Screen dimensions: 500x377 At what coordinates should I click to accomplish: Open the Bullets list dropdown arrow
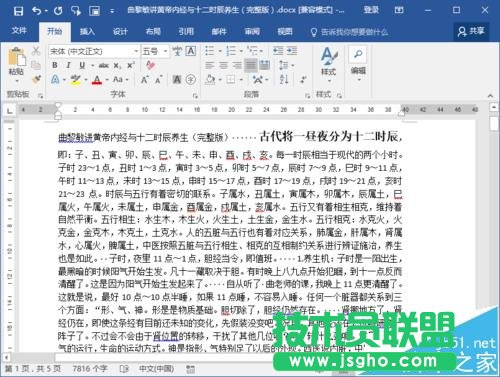220,51
